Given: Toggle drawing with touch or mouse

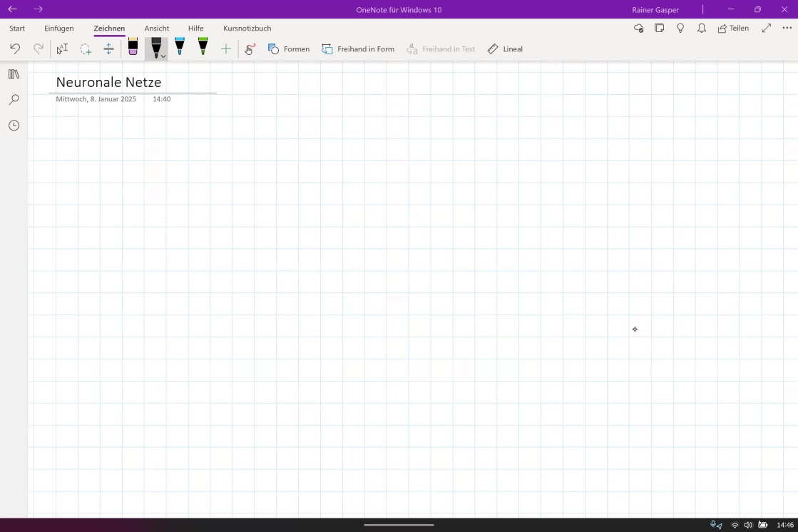Looking at the screenshot, I should [250, 49].
